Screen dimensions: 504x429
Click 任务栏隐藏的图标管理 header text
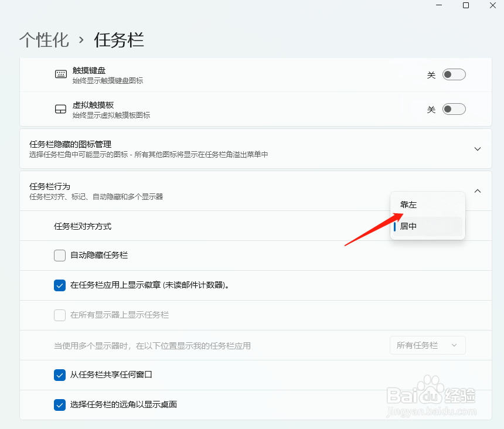(70, 144)
